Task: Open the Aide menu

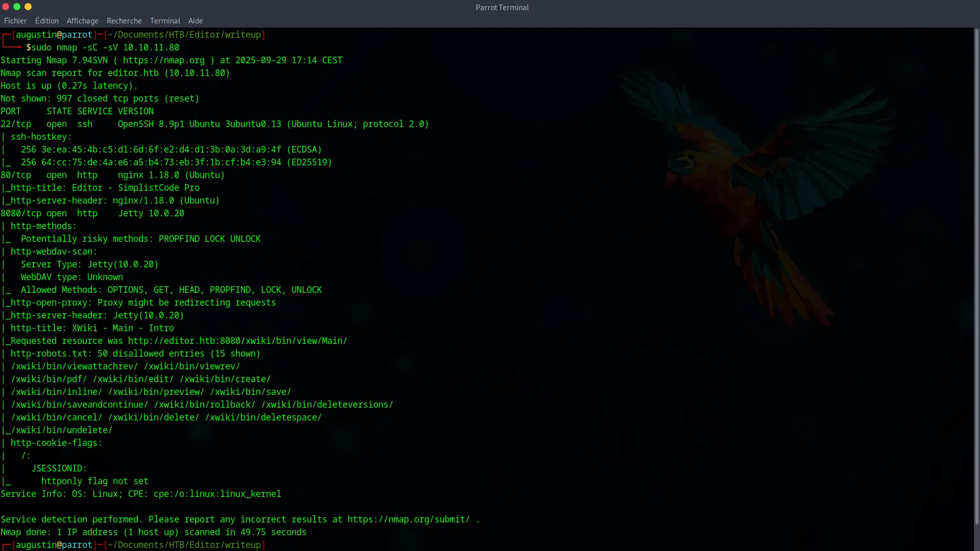Action: (x=195, y=21)
